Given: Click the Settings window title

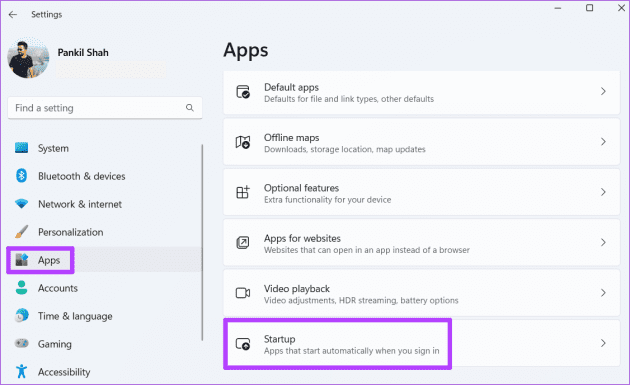Looking at the screenshot, I should (x=47, y=14).
